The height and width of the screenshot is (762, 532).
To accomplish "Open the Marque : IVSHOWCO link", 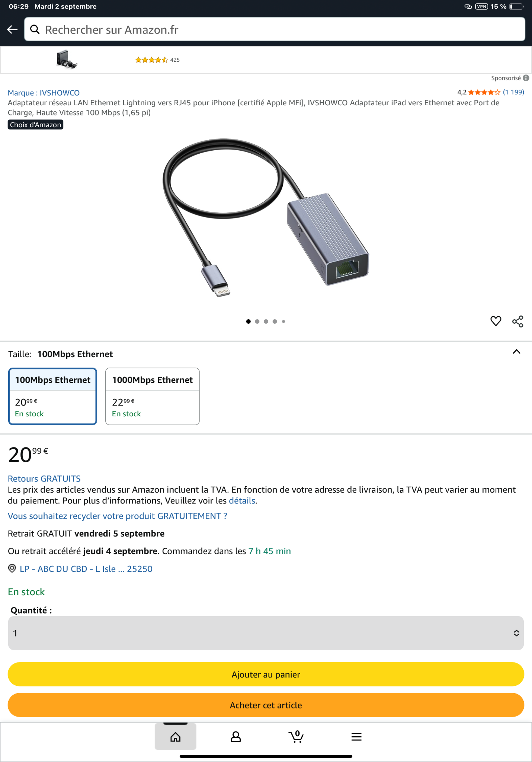I will tap(44, 93).
